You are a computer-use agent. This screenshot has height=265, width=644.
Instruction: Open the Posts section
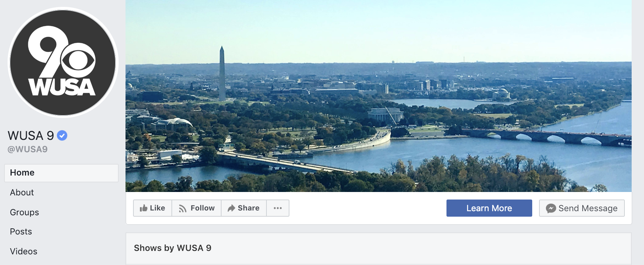pyautogui.click(x=21, y=232)
